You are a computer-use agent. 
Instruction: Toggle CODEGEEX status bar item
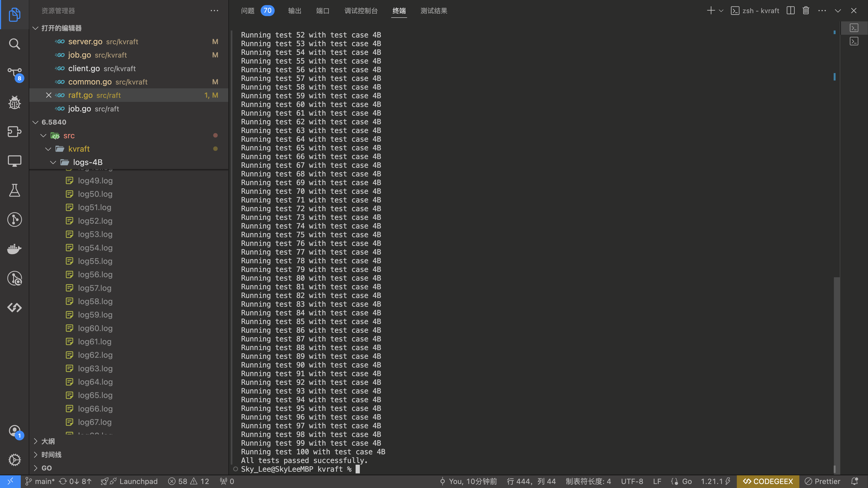click(x=768, y=481)
